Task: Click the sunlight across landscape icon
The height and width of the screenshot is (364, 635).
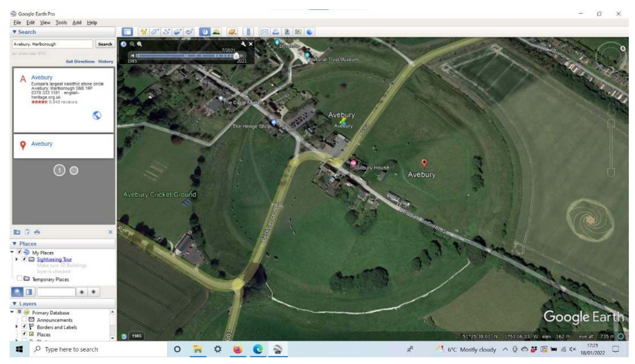Action: (216, 32)
